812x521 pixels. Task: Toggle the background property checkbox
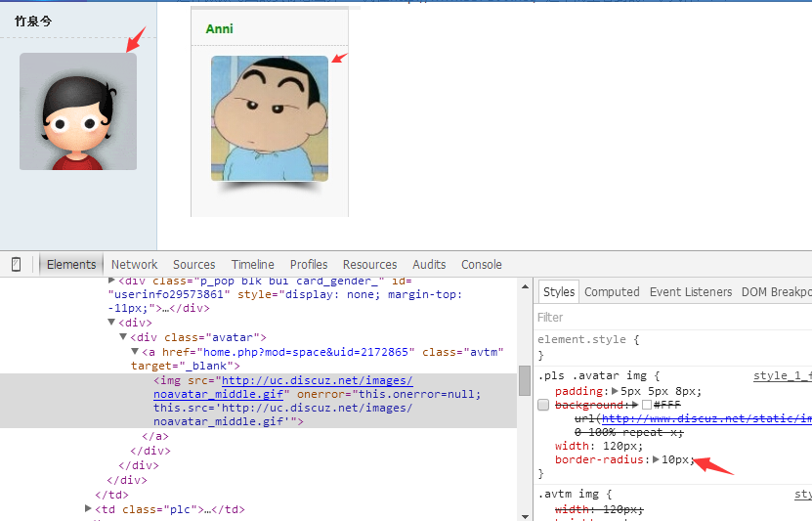[x=543, y=405]
